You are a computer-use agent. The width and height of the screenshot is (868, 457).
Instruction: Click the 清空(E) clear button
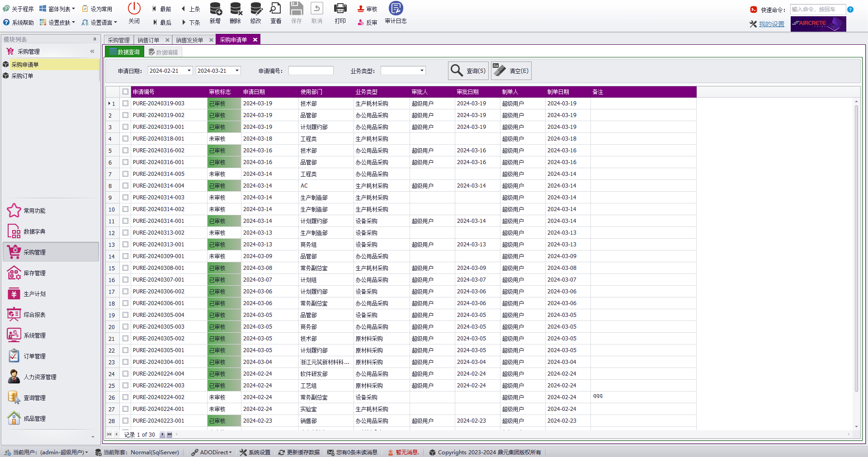(x=511, y=71)
